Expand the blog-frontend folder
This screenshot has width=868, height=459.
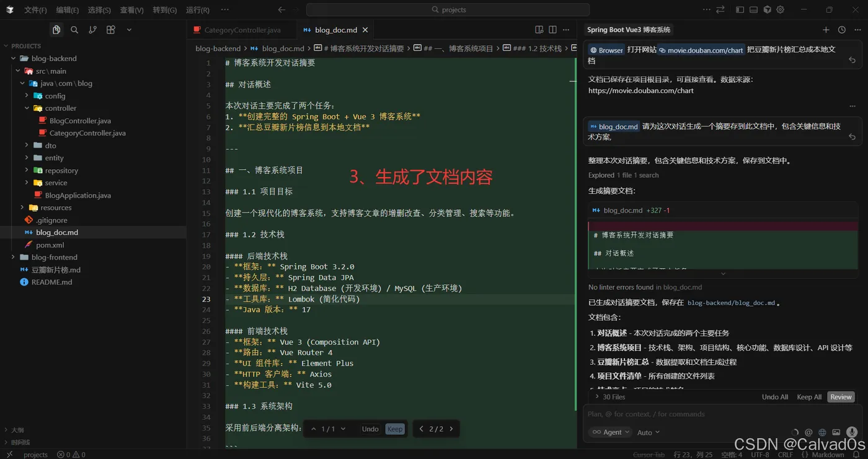14,257
